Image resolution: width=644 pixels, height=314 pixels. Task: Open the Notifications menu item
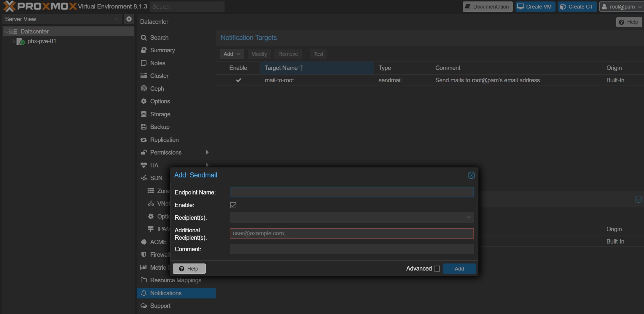(166, 293)
